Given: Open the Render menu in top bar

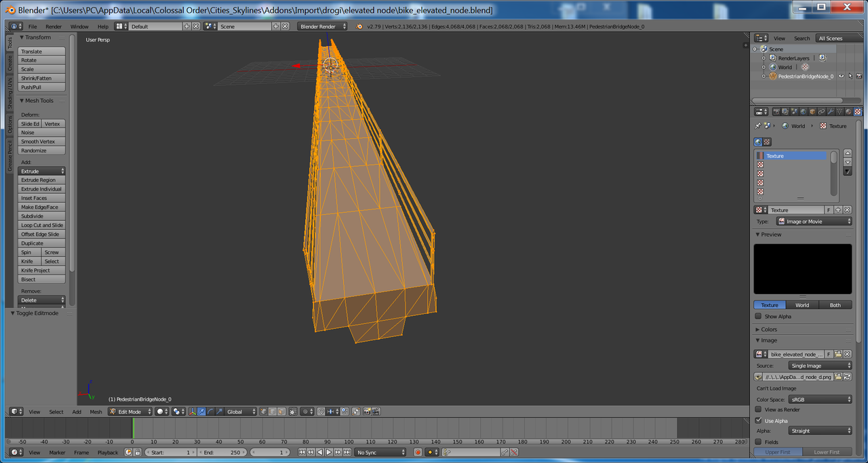Looking at the screenshot, I should point(54,26).
